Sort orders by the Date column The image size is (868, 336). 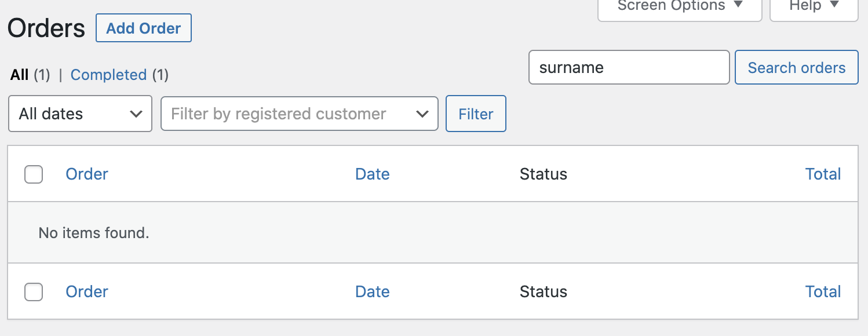(372, 174)
